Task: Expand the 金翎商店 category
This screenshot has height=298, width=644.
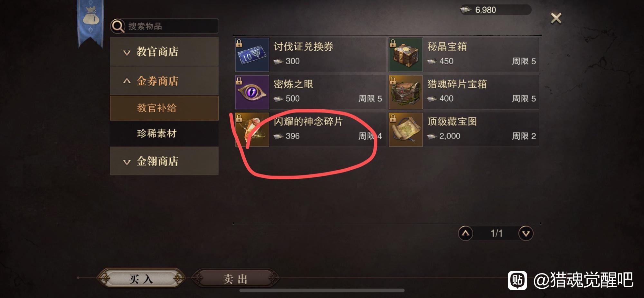Action: [x=164, y=161]
